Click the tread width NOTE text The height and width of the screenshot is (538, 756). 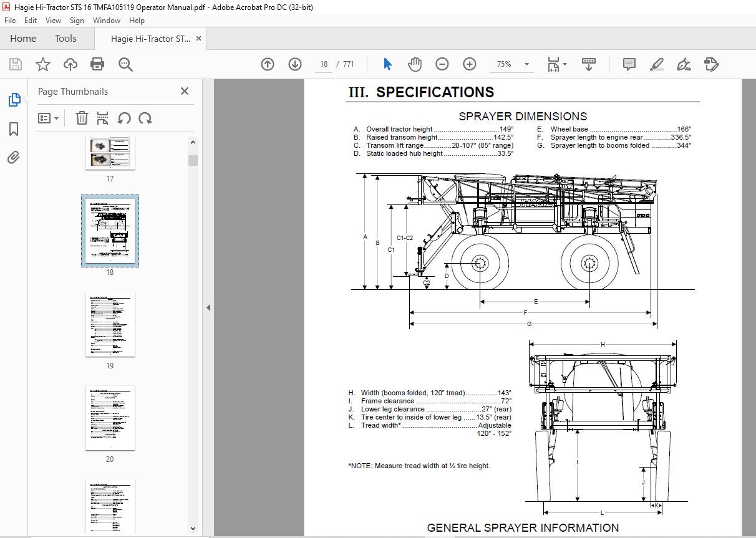tap(419, 466)
